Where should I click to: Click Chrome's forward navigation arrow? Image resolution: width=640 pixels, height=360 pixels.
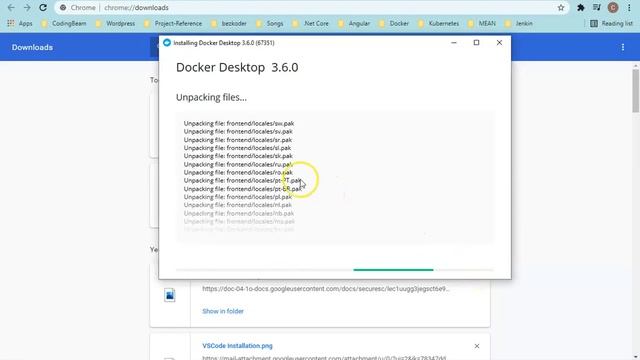click(x=27, y=8)
